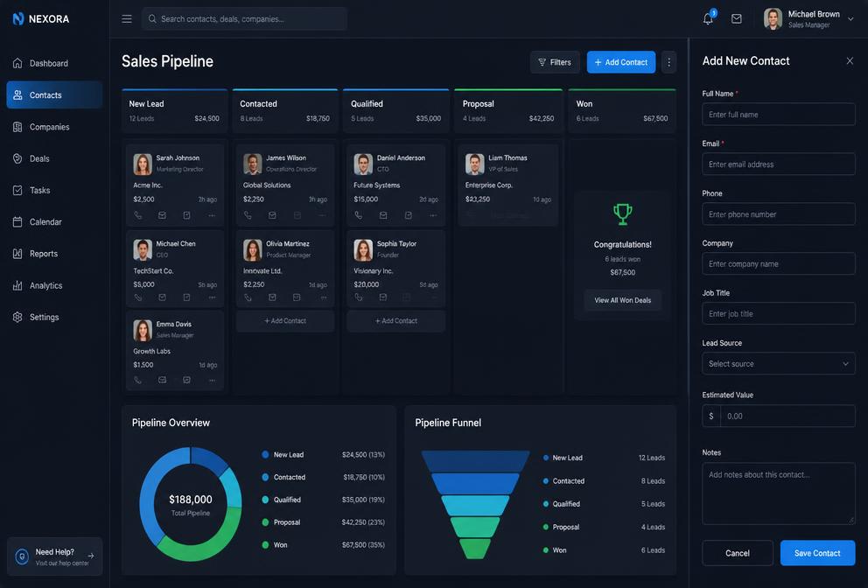Open the notifications bell
Viewport: 868px width, 588px height.
[x=708, y=18]
